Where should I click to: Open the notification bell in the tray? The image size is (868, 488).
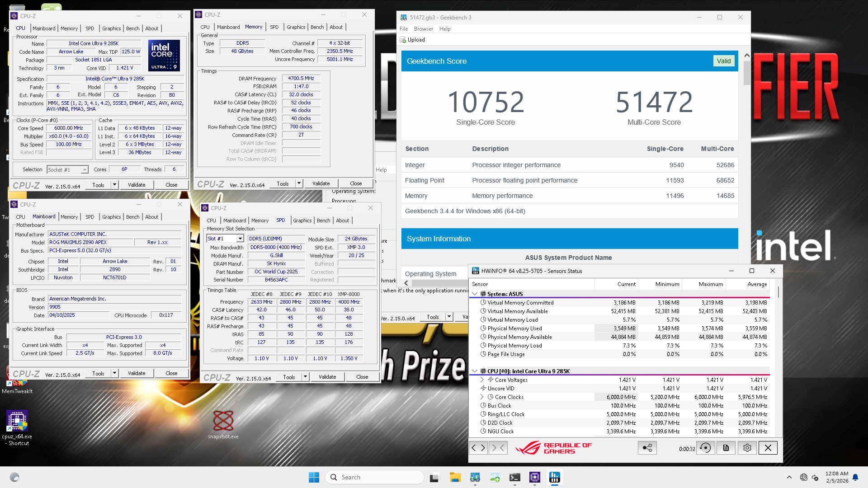tap(855, 477)
